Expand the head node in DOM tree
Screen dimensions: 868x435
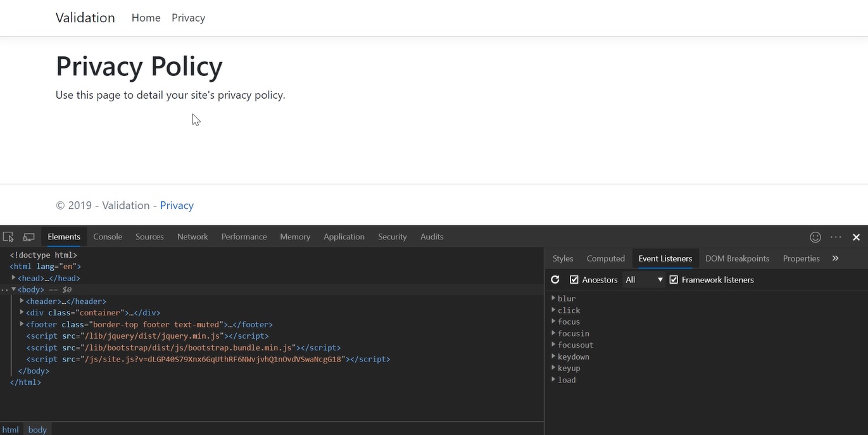pyautogui.click(x=13, y=278)
